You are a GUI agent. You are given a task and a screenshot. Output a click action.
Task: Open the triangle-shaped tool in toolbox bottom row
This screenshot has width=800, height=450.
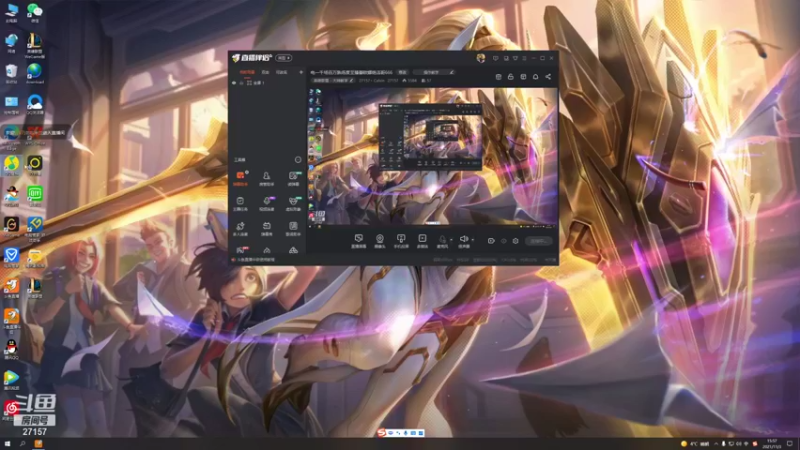click(x=293, y=250)
